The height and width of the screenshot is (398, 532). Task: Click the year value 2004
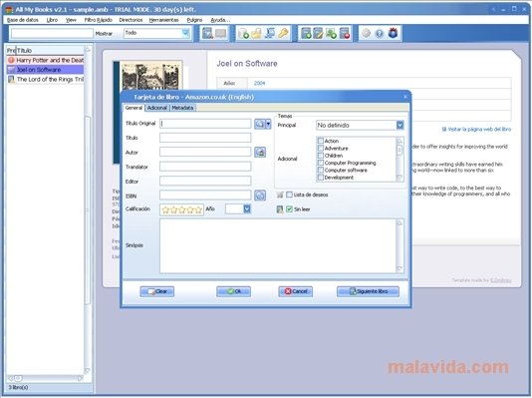click(260, 83)
